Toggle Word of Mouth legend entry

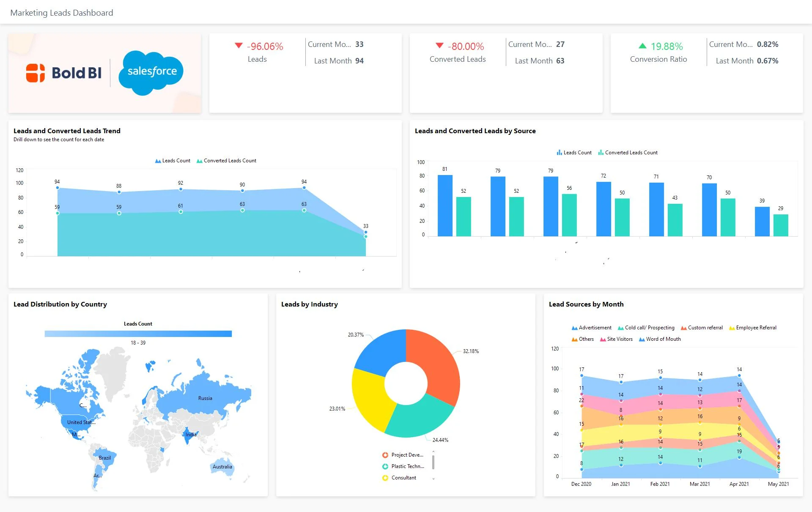660,339
